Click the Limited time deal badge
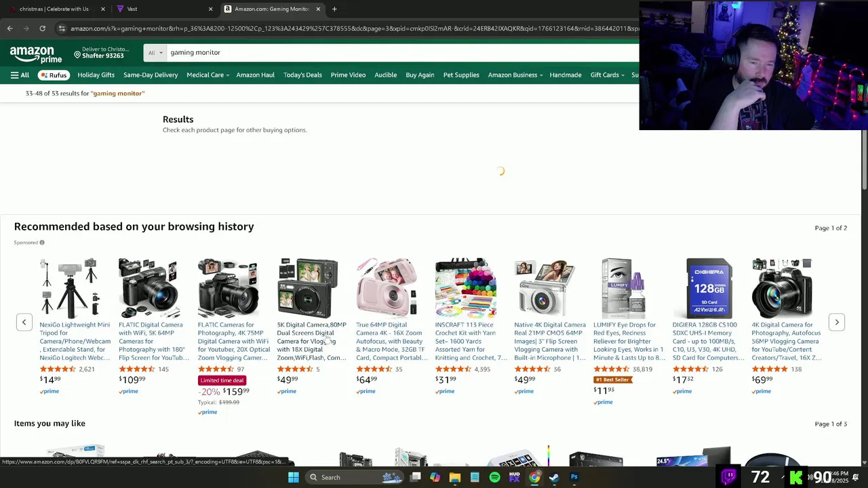The height and width of the screenshot is (488, 868). [222, 380]
